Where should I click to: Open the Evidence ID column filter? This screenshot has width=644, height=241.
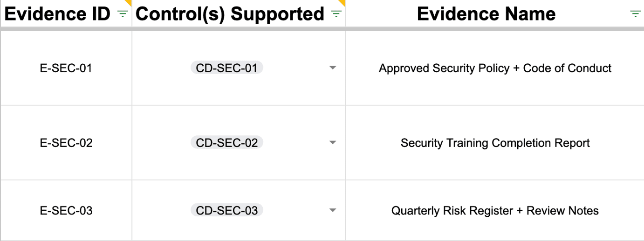tap(123, 14)
